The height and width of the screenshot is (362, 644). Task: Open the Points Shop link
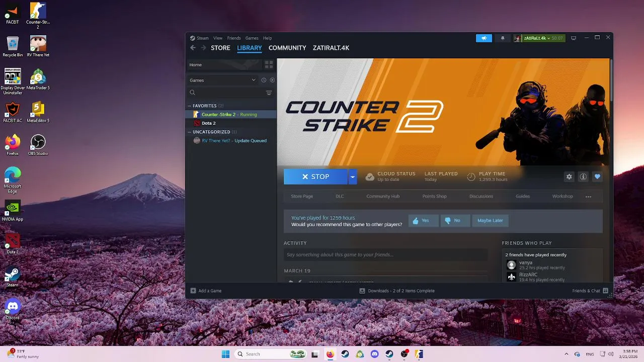[434, 197]
